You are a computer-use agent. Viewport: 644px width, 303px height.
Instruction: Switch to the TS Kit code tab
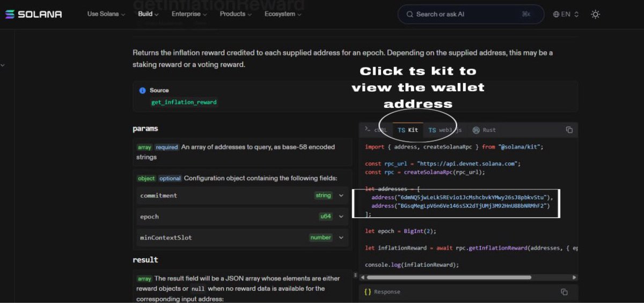tap(408, 130)
